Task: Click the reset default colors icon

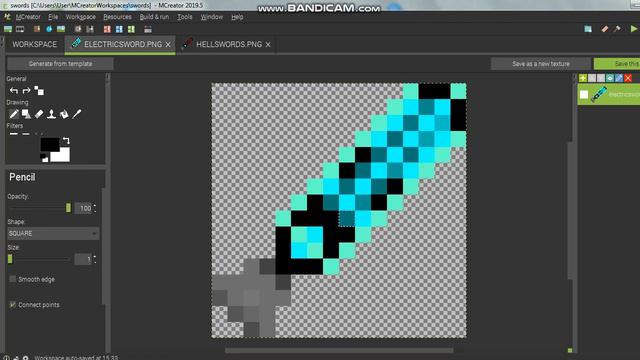Action: (44, 158)
